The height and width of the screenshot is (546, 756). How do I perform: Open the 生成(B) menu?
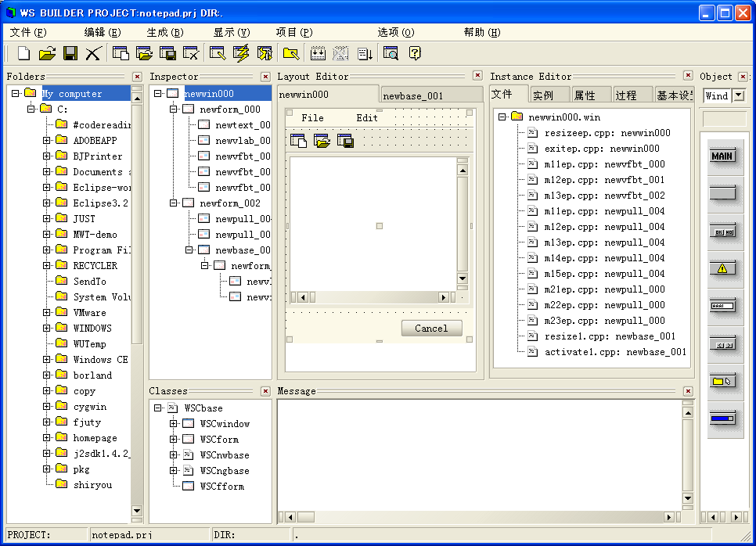(x=165, y=32)
